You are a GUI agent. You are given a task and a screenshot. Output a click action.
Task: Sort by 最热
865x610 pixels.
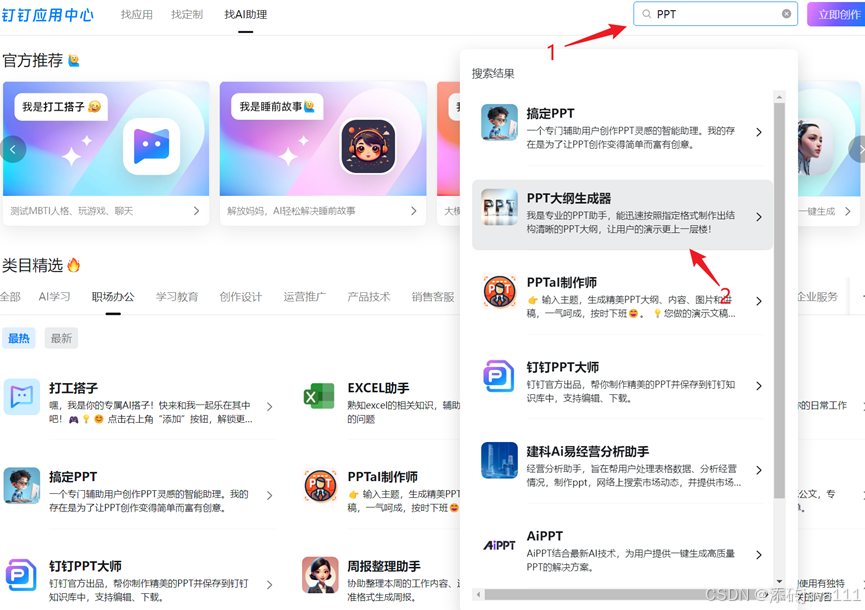(19, 338)
